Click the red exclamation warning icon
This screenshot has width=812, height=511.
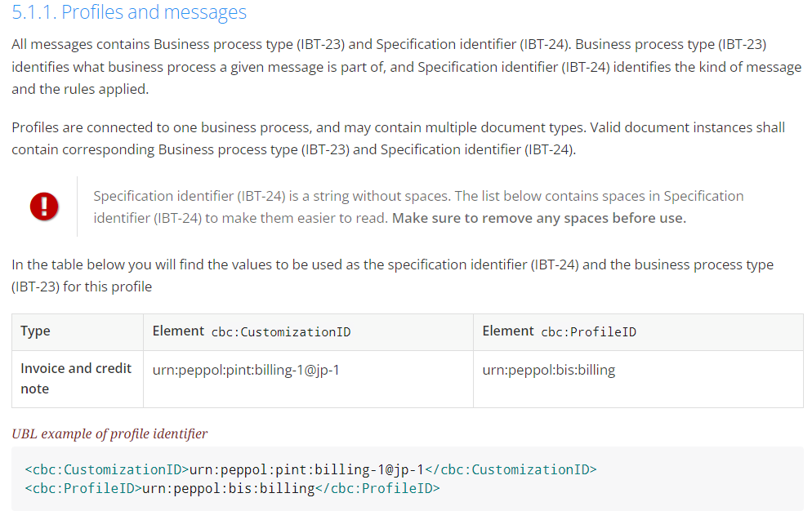point(44,207)
